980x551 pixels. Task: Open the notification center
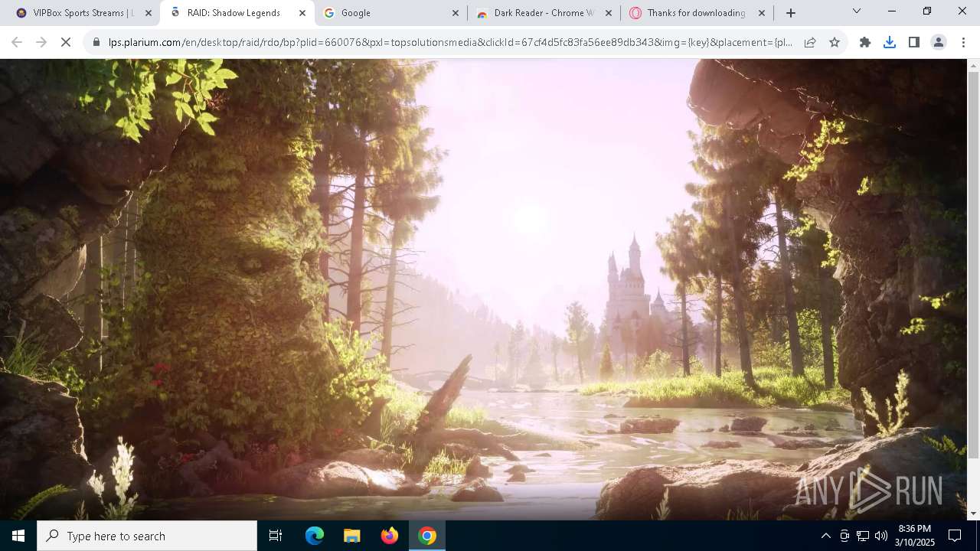click(955, 536)
